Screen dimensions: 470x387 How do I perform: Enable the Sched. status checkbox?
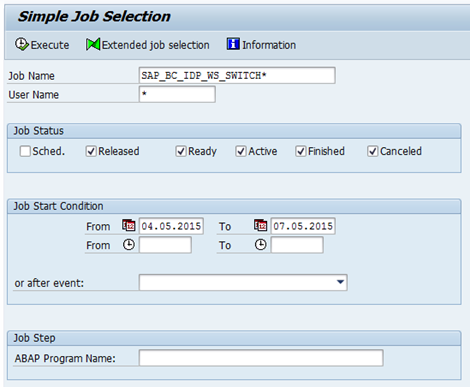tap(25, 151)
